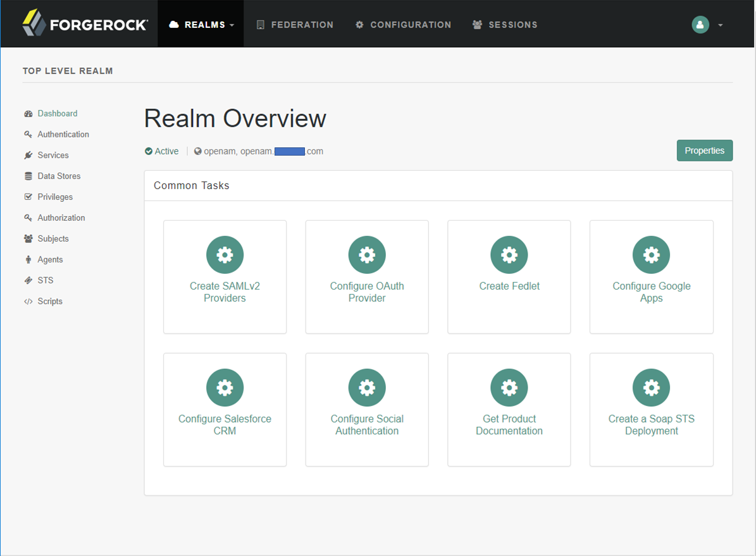Open the Realms dropdown menu
Viewport: 756px width, 556px height.
[201, 25]
